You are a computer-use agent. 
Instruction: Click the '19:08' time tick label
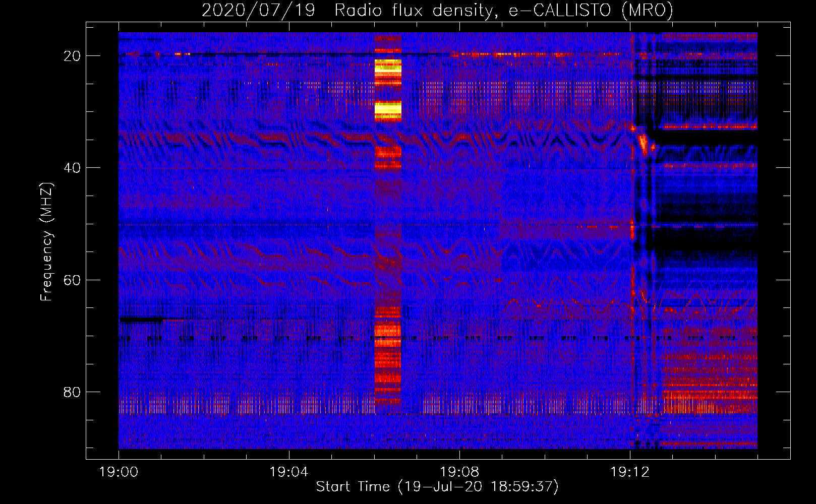pos(459,472)
